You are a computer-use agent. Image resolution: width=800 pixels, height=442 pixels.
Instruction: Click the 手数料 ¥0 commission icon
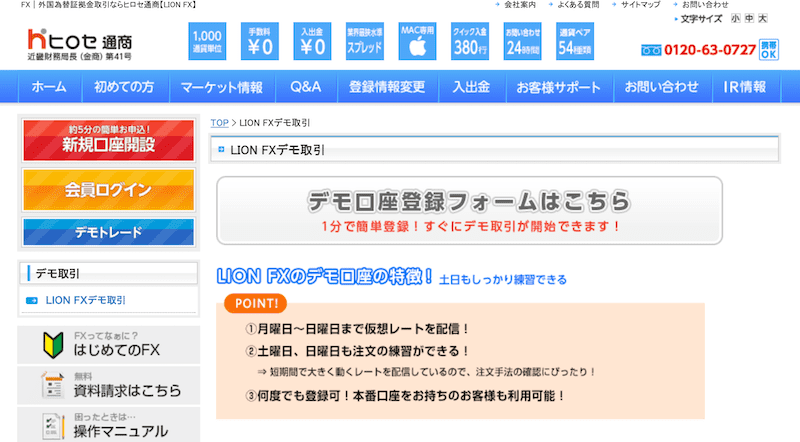(260, 41)
